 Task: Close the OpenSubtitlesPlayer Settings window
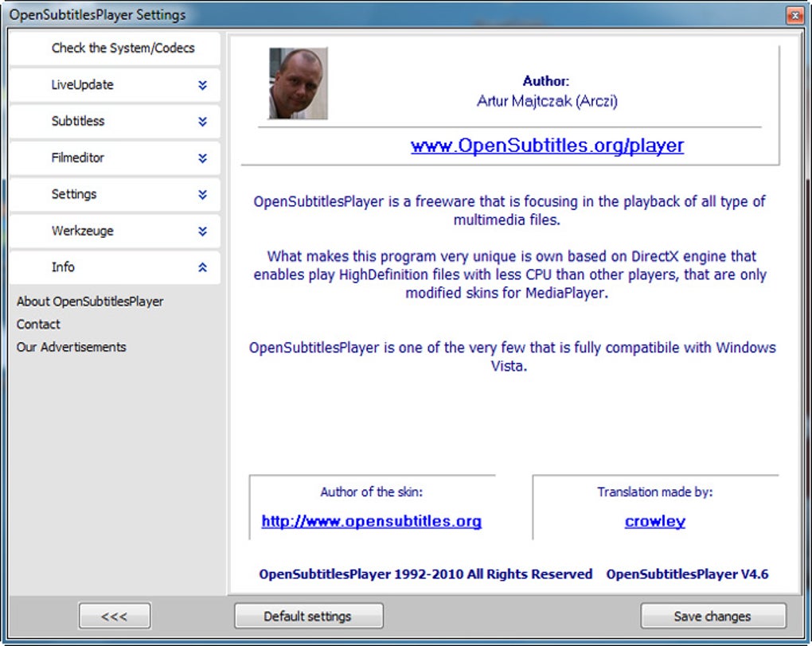pos(795,16)
